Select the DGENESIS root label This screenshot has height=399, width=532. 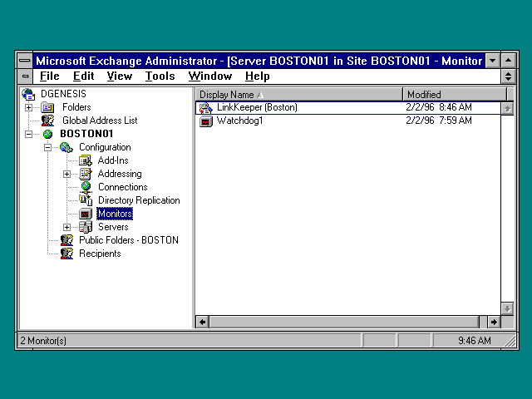[x=63, y=94]
